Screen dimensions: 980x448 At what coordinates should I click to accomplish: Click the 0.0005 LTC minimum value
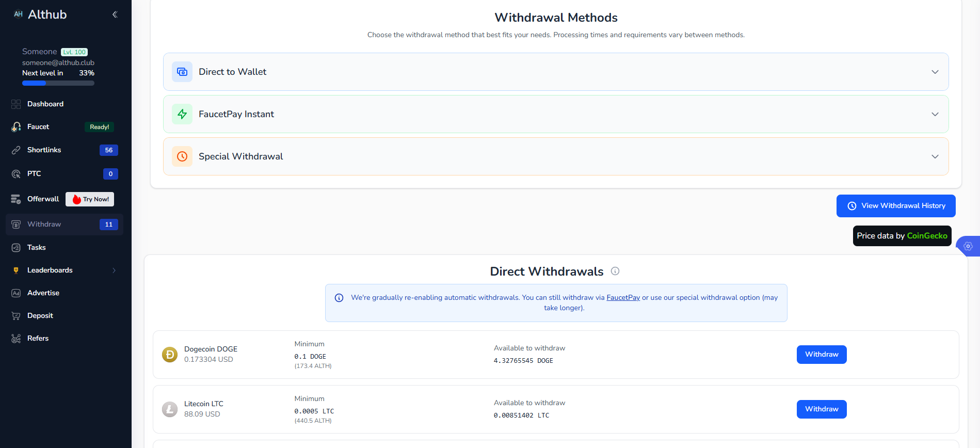click(x=314, y=411)
